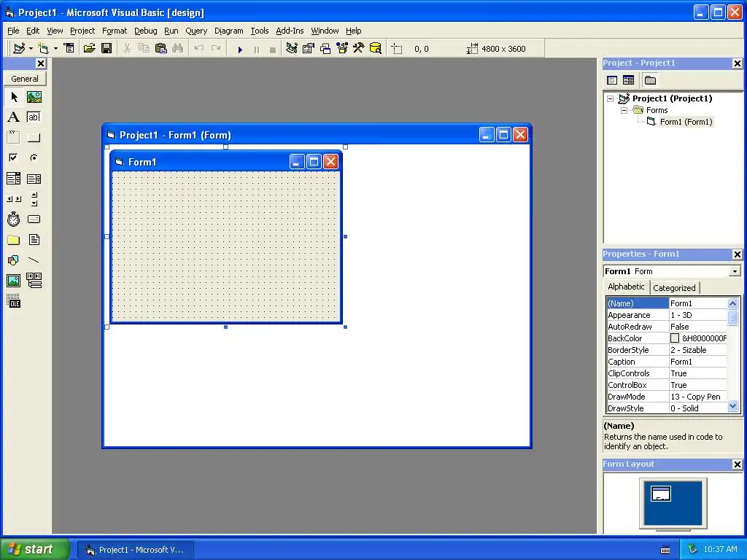Open the File menu
Image resolution: width=747 pixels, height=560 pixels.
(x=13, y=31)
